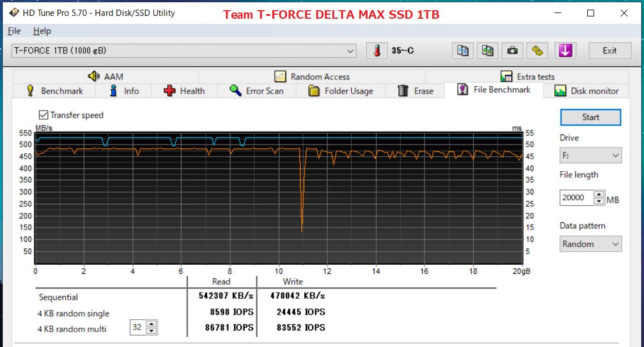The height and width of the screenshot is (347, 644).
Task: Close the HD Tune Pro window
Action: 624,13
